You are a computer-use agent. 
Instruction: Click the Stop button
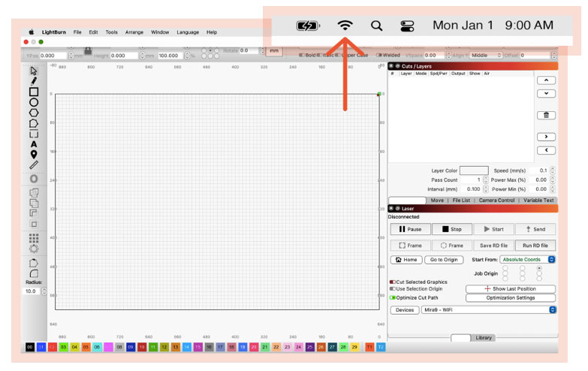coord(452,229)
